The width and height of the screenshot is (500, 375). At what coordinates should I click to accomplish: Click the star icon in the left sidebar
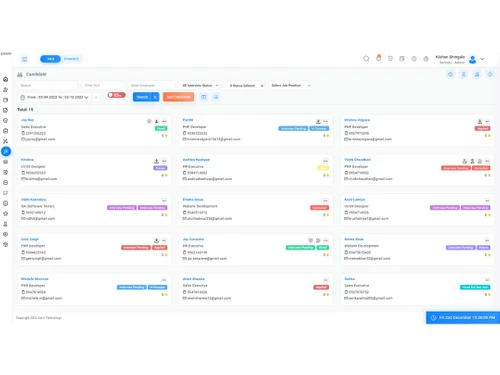5,214
